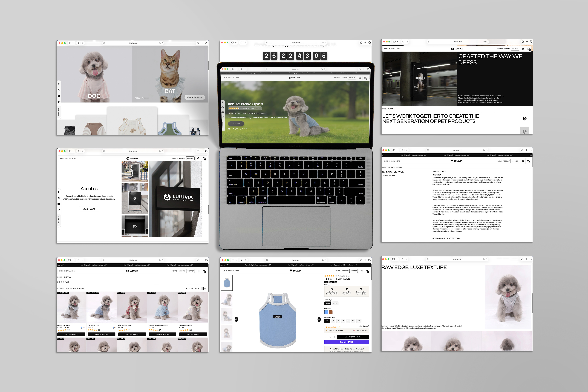588x392 pixels.
Task: Click SHOP ALL nav item on product page
Action: [x=231, y=271]
